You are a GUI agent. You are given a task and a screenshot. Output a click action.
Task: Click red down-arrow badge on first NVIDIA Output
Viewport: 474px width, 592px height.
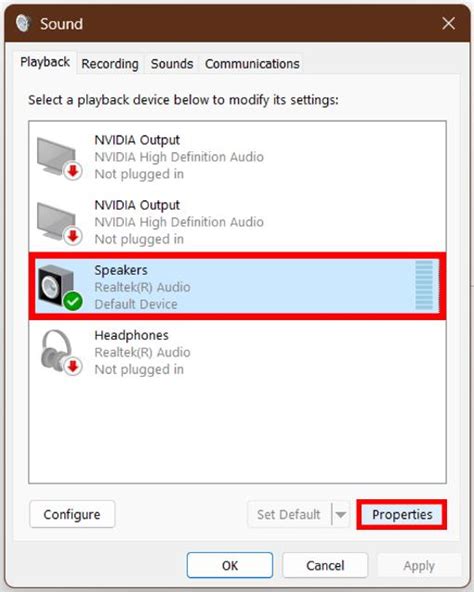73,171
